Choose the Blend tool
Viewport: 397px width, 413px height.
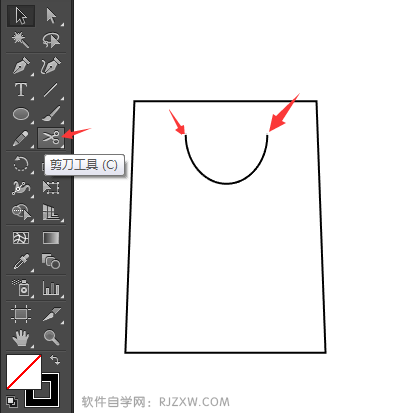pos(51,262)
